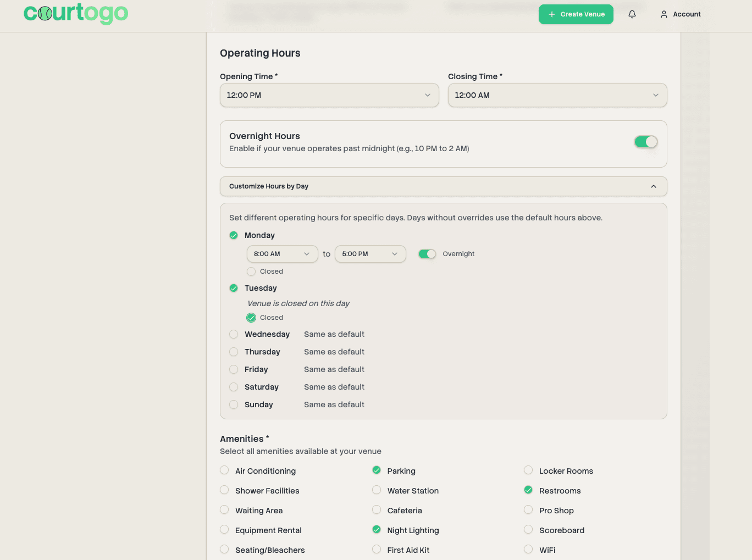Open the Closing Time dropdown

pyautogui.click(x=557, y=95)
